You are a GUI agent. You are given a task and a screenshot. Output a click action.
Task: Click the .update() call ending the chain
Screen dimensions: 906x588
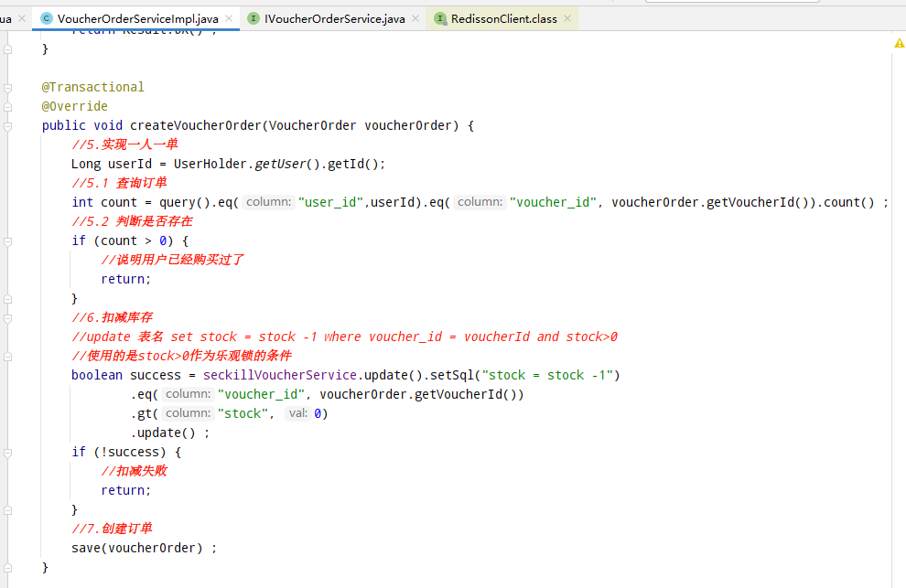tap(164, 433)
